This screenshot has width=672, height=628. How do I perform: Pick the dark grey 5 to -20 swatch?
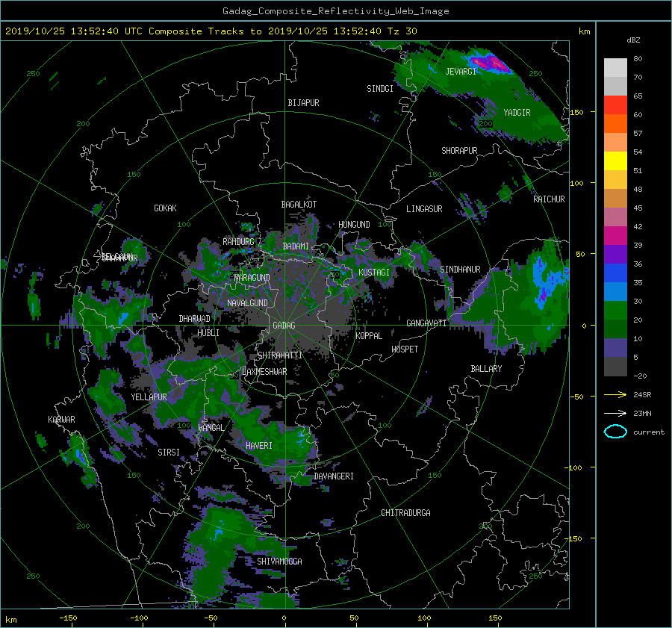[x=615, y=366]
